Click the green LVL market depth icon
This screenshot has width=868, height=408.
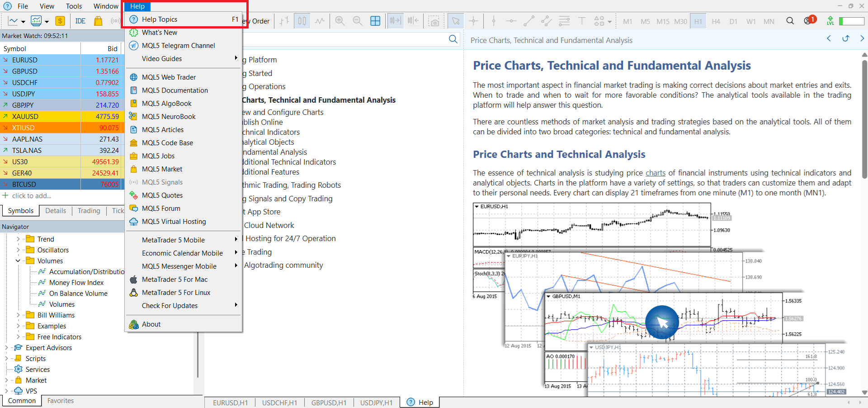click(830, 21)
